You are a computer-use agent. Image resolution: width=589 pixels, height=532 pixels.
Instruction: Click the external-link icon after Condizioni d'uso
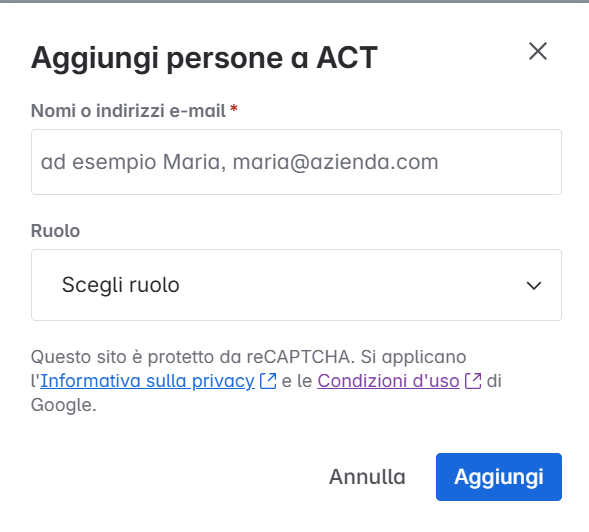[x=473, y=381]
